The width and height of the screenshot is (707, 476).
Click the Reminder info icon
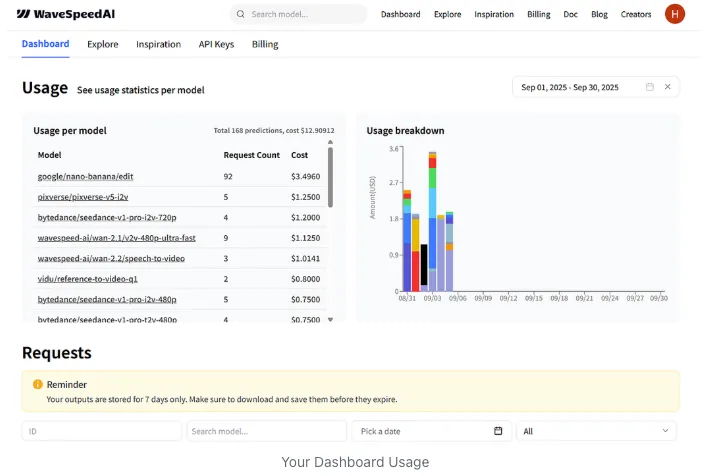pos(37,384)
